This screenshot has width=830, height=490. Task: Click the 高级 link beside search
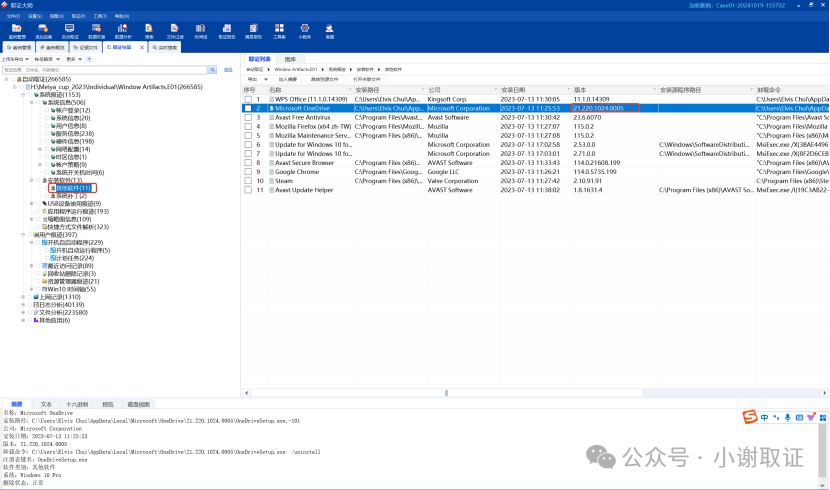(228, 70)
